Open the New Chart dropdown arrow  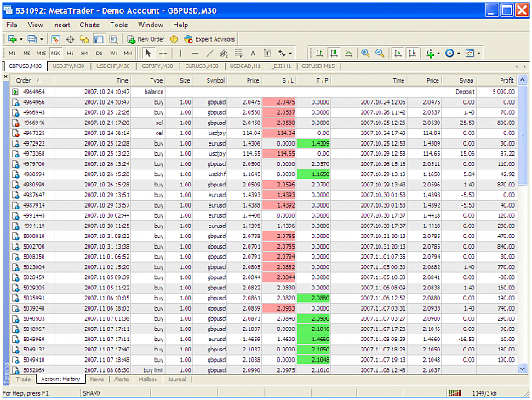pos(21,39)
